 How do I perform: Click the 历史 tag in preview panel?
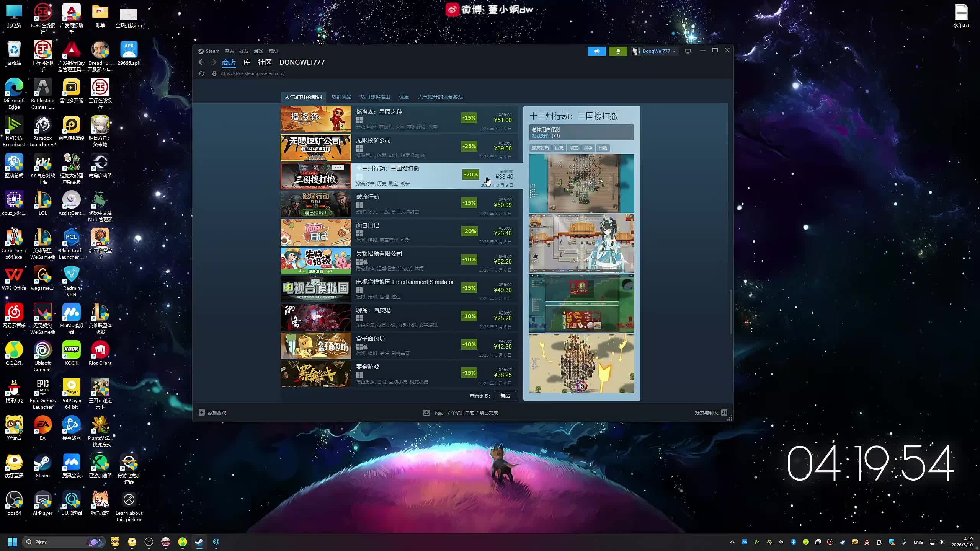pos(559,148)
